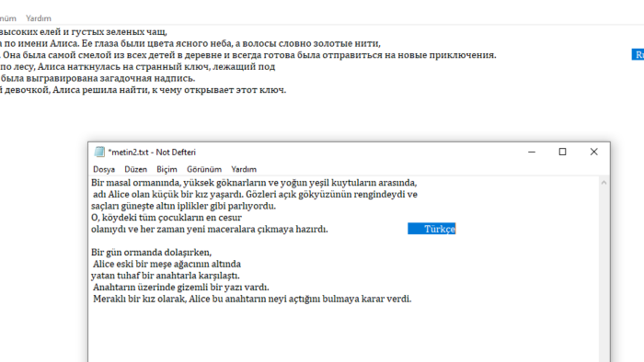Click the line starting 'adı Alice olan küçük'
The height and width of the screenshot is (362, 644).
255,195
